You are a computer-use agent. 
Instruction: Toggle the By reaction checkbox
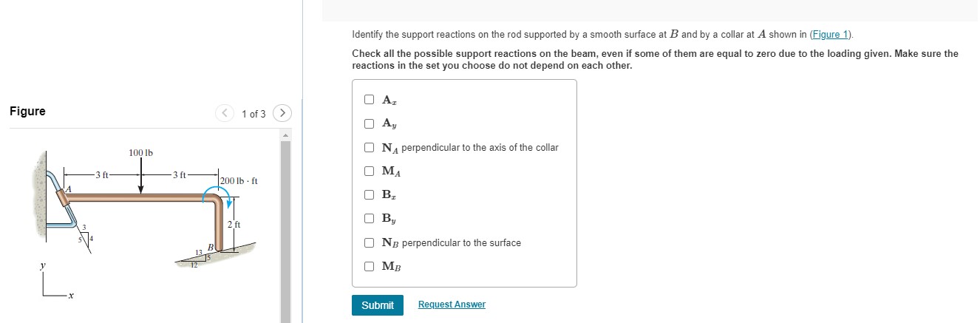pos(369,219)
